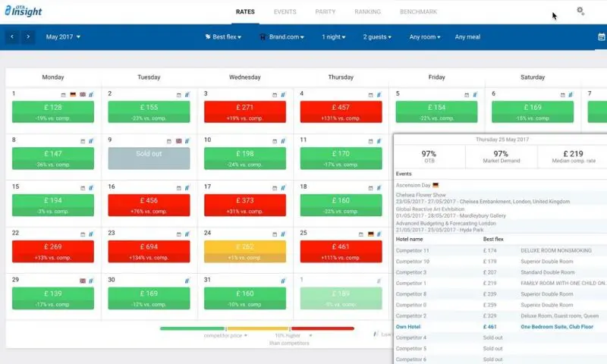The width and height of the screenshot is (607, 364).
Task: Click the German flag next to Ascension Day
Action: 436,185
